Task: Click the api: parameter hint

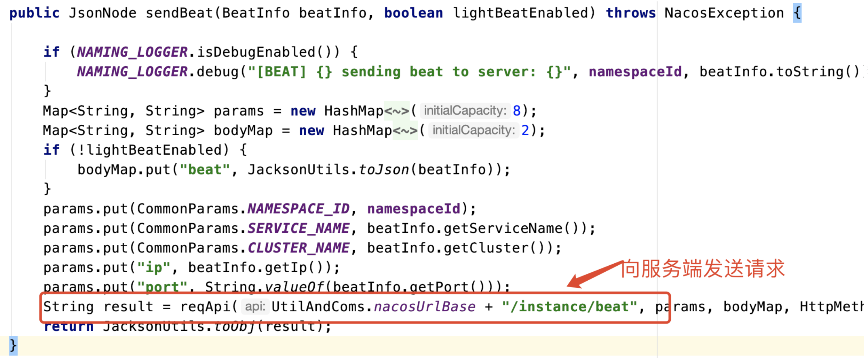Action: tap(255, 306)
